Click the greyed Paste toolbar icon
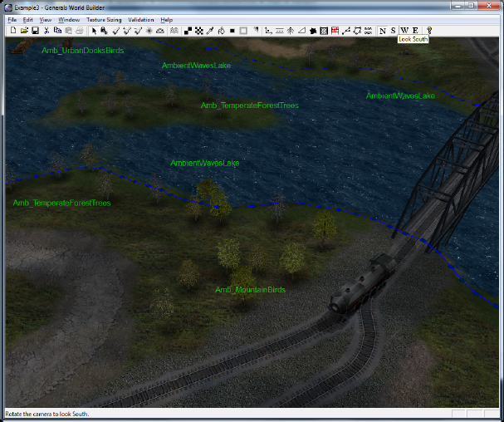504x422 pixels. pos(68,31)
